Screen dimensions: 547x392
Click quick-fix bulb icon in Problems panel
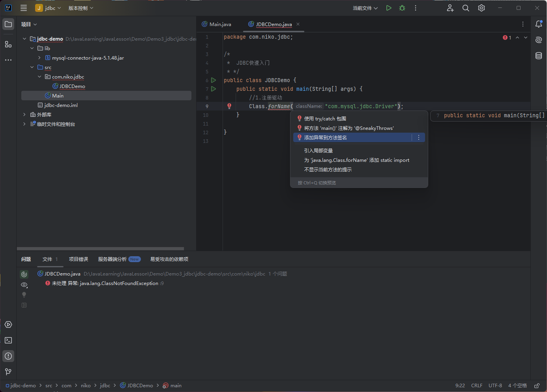point(24,295)
